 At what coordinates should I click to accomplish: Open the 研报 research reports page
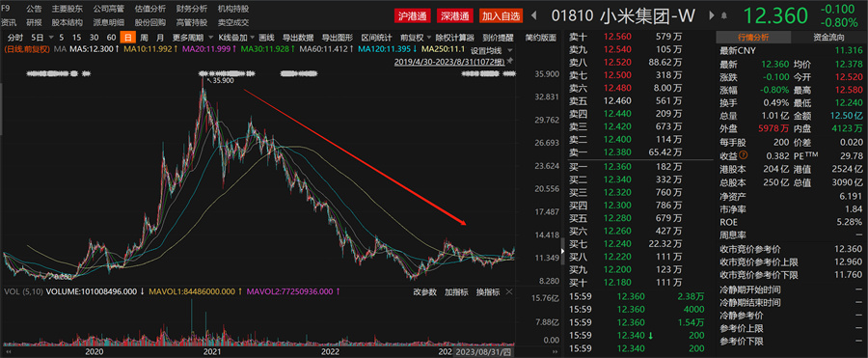pos(33,23)
